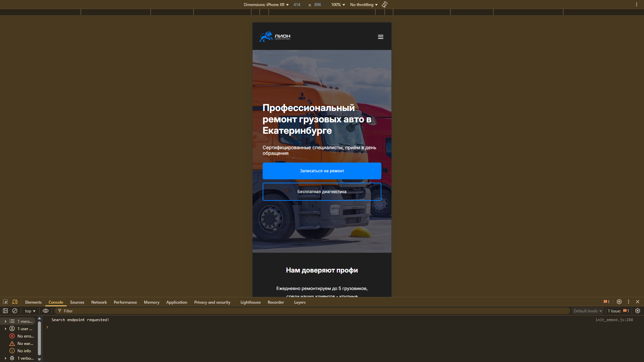Click the Записаться на ремонт button

coord(322,171)
